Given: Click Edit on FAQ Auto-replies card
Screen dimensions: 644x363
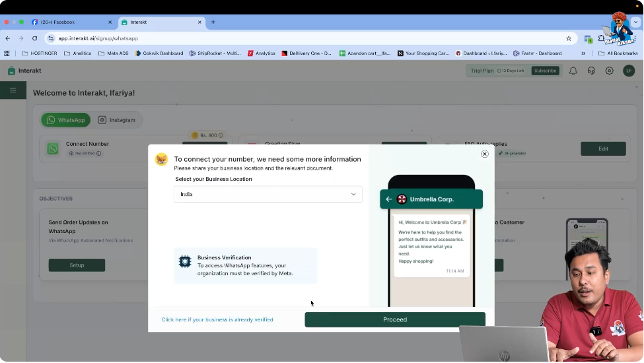Looking at the screenshot, I should (x=603, y=148).
